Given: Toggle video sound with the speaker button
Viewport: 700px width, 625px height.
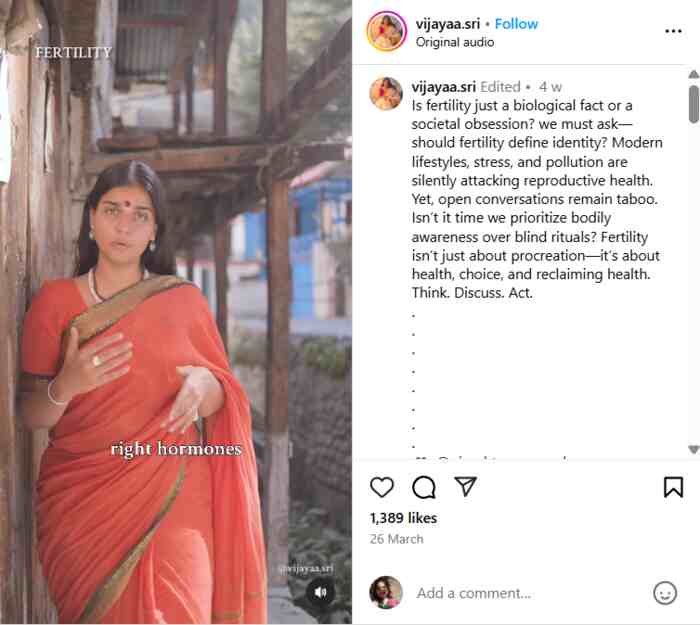Looking at the screenshot, I should tap(320, 591).
